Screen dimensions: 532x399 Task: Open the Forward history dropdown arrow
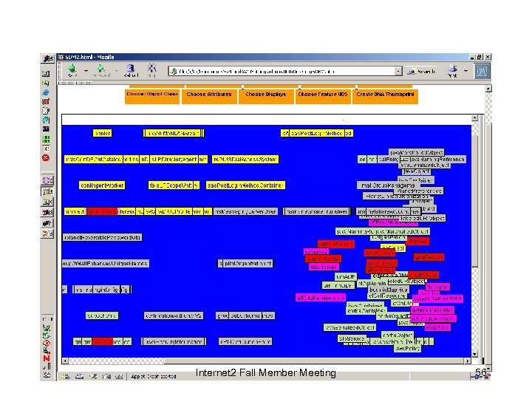click(x=116, y=71)
